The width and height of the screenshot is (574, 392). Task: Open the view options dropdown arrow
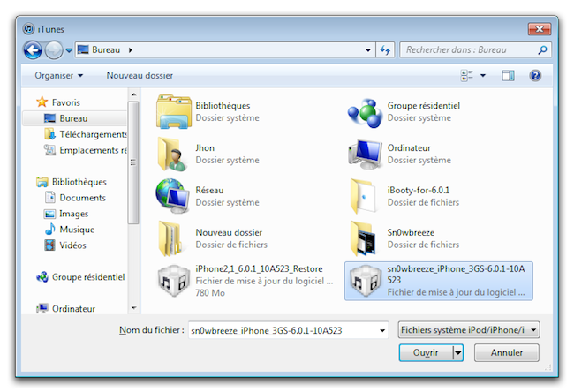click(483, 75)
